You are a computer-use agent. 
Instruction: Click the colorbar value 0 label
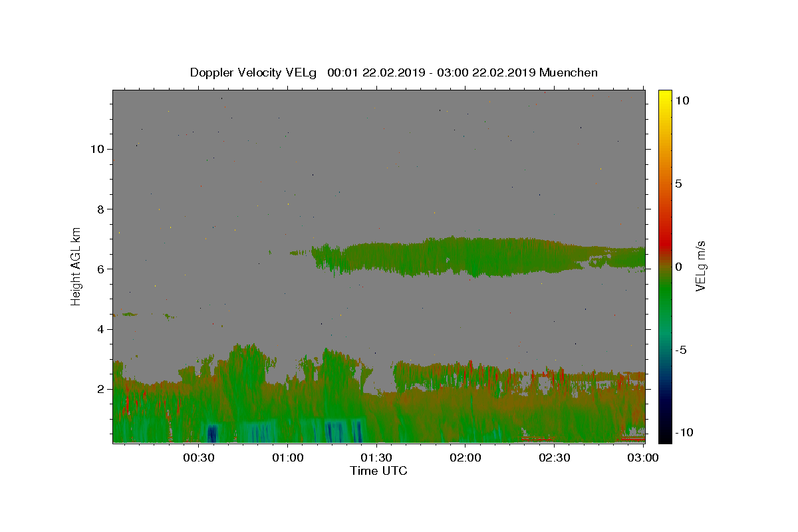(x=679, y=267)
